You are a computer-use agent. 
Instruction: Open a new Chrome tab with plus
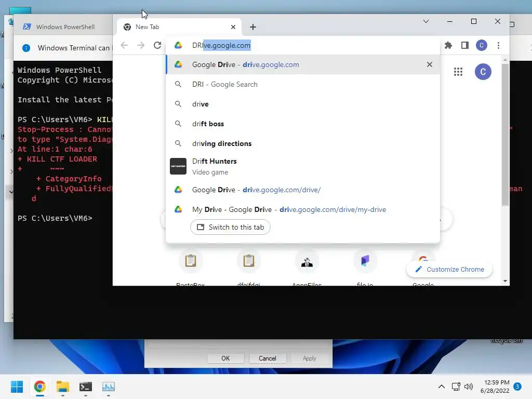(253, 27)
